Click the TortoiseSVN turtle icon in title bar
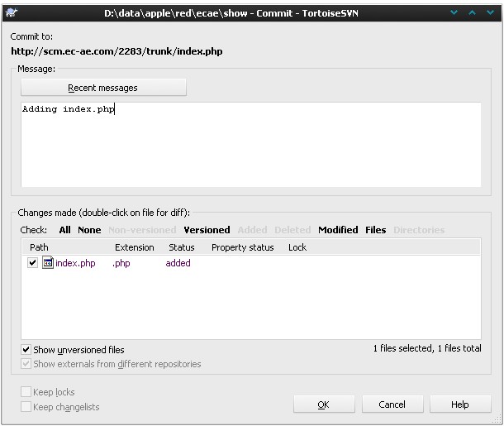 pos(12,12)
